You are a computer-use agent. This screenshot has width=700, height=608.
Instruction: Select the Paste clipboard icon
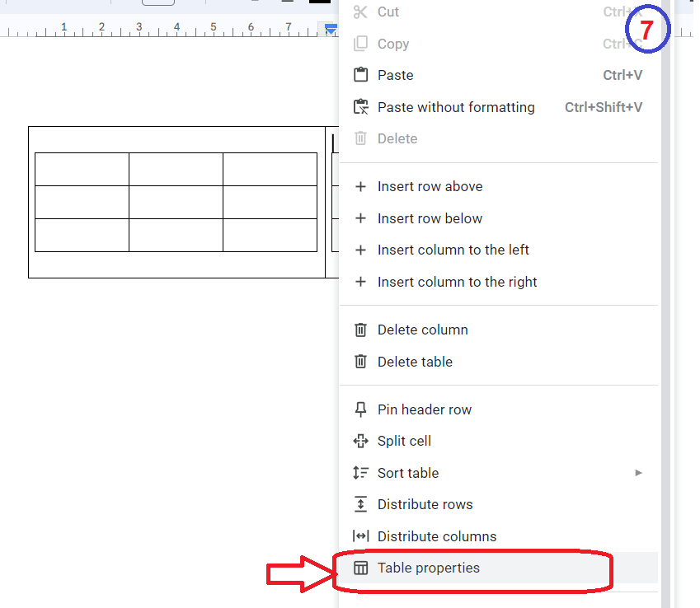360,75
